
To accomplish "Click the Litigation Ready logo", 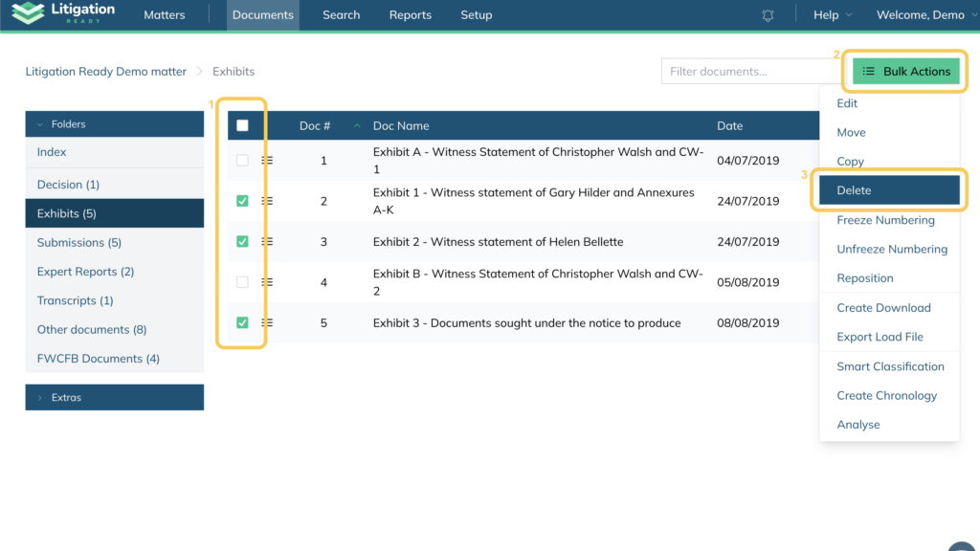I will 63,14.
